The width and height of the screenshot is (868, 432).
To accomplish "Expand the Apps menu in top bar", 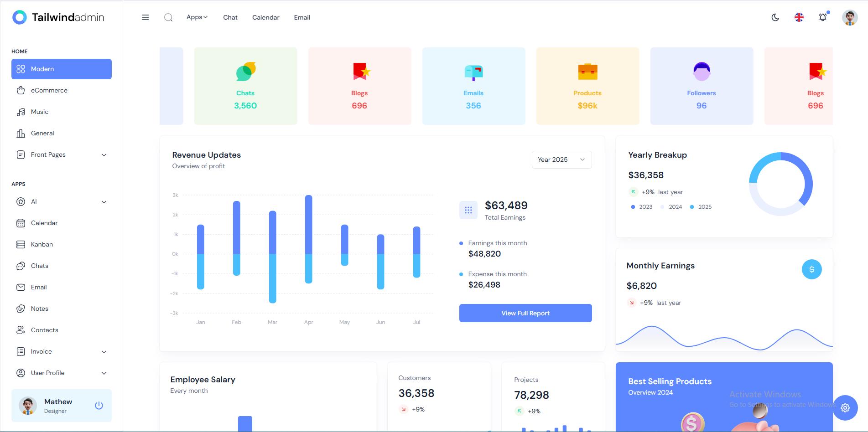I will (x=197, y=17).
